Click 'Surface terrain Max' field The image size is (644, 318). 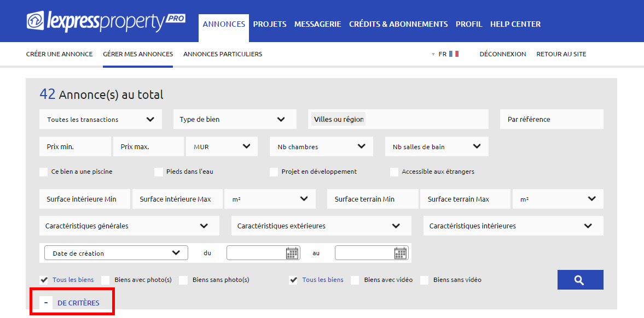465,199
